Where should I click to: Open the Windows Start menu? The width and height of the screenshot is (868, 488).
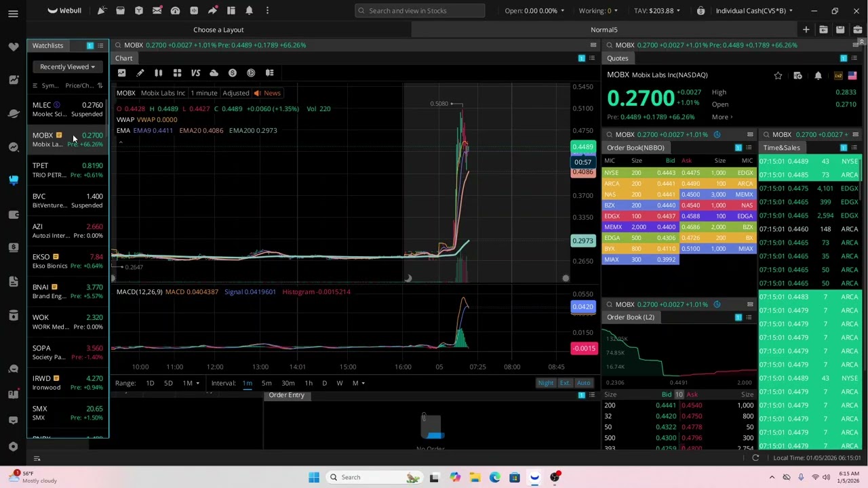314,477
